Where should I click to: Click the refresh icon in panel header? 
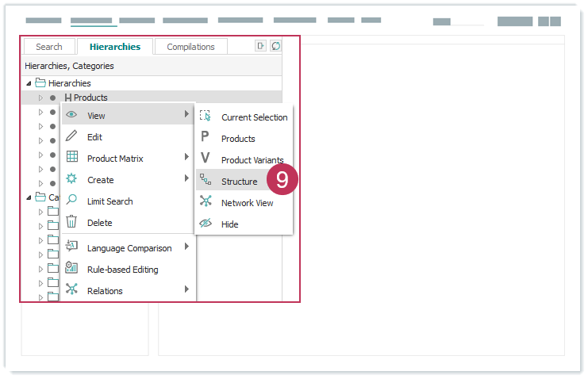click(x=275, y=46)
